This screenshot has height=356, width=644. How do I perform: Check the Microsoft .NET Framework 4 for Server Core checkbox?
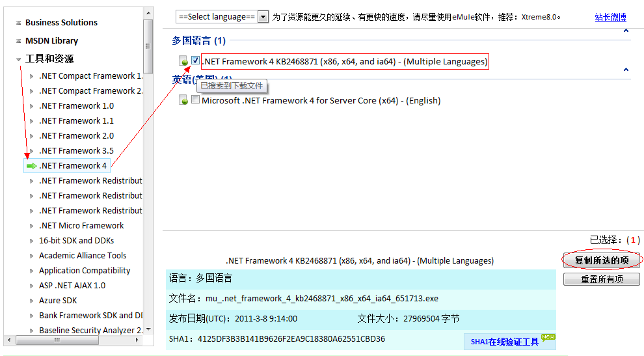pyautogui.click(x=196, y=100)
